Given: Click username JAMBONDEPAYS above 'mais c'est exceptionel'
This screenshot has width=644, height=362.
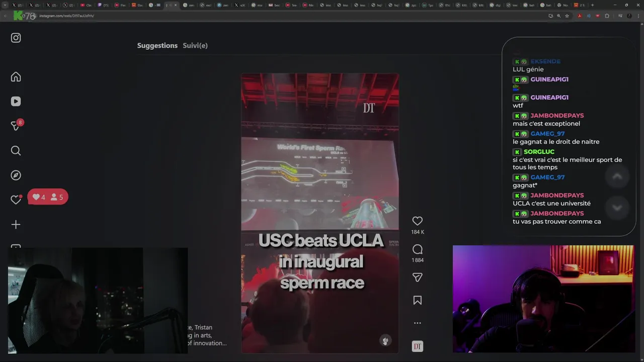Looking at the screenshot, I should 557,116.
